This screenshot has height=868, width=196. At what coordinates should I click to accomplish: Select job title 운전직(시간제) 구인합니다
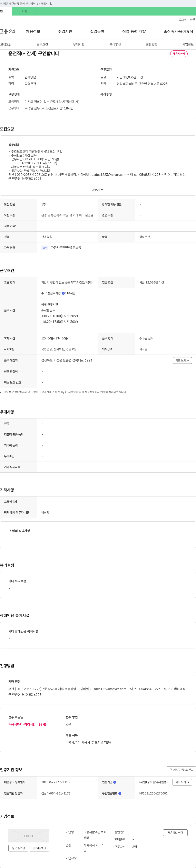(x=34, y=53)
